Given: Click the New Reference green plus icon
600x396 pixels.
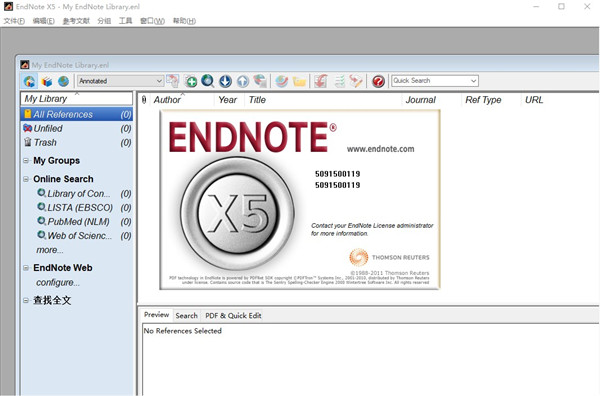Looking at the screenshot, I should 191,81.
